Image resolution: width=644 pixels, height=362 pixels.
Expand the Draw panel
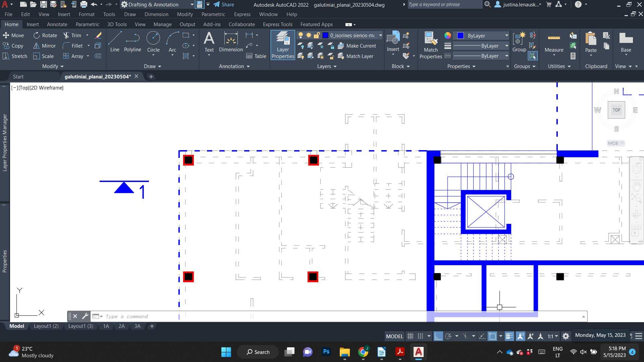tap(153, 66)
